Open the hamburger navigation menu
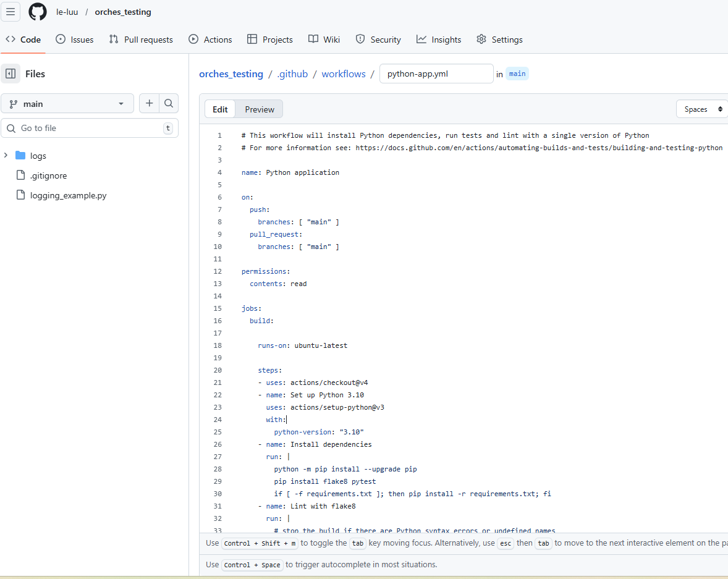This screenshot has width=728, height=579. pos(11,12)
